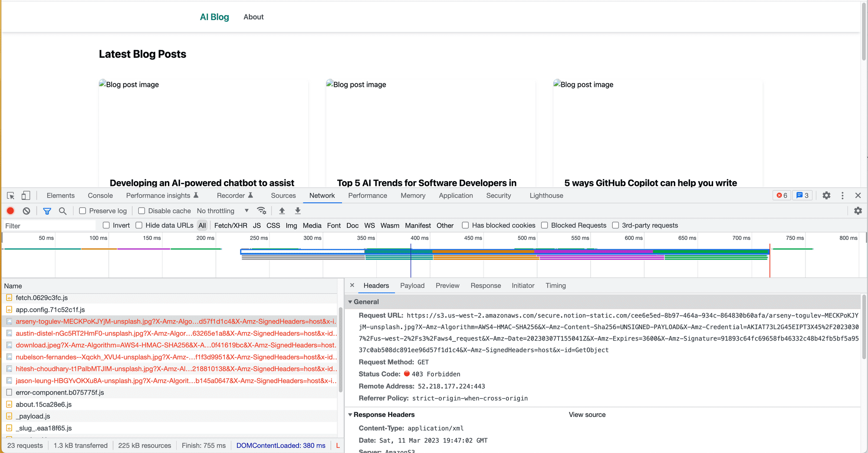Screen dimensions: 868x453
Task: Open DevTools settings gear
Action: (x=826, y=195)
